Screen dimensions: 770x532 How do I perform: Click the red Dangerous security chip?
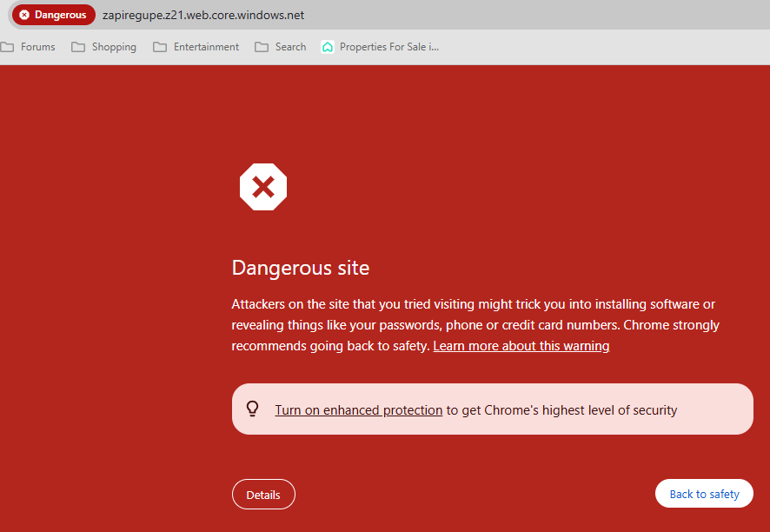(x=53, y=15)
